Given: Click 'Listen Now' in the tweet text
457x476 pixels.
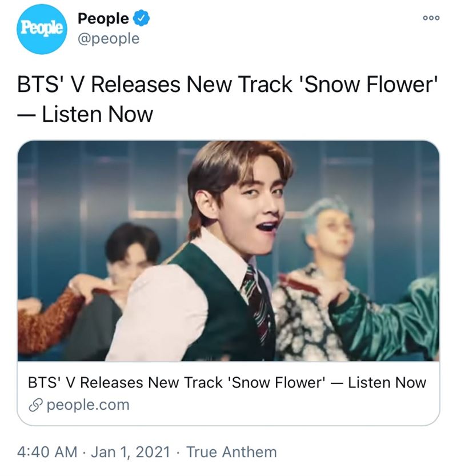Looking at the screenshot, I should 97,114.
